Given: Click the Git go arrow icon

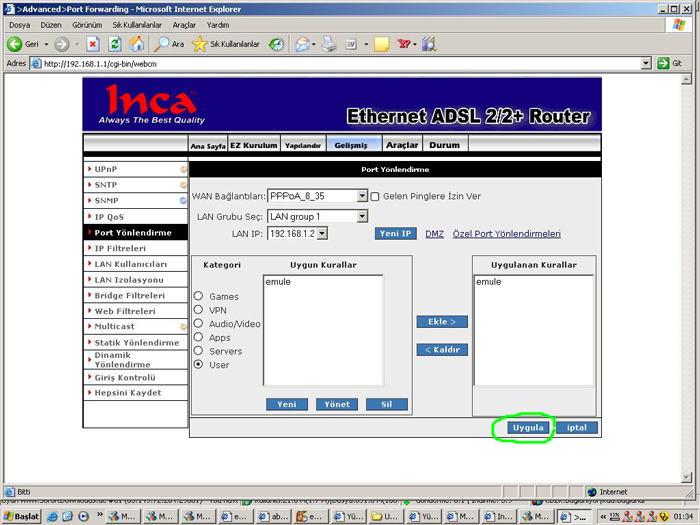Looking at the screenshot, I should pos(663,63).
